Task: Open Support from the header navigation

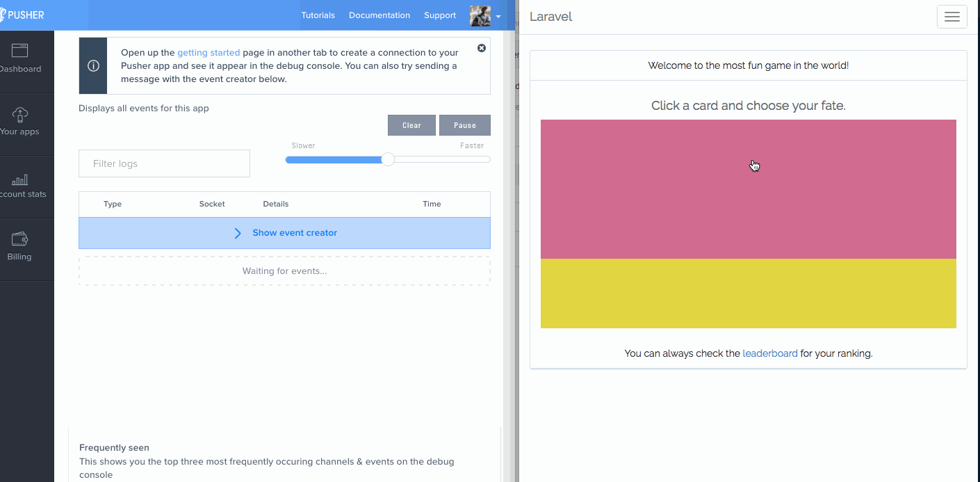Action: pos(439,15)
